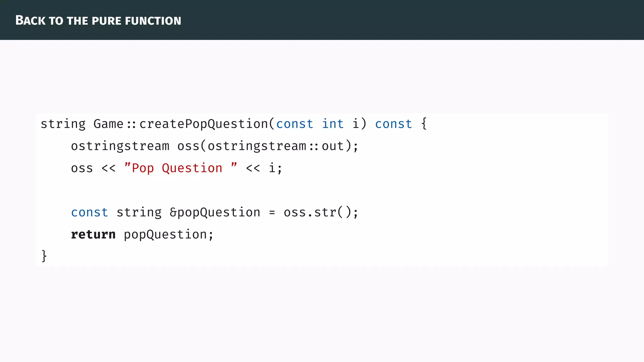644x362 pixels.
Task: Click the 'string' return type on first line
Action: pyautogui.click(x=63, y=124)
